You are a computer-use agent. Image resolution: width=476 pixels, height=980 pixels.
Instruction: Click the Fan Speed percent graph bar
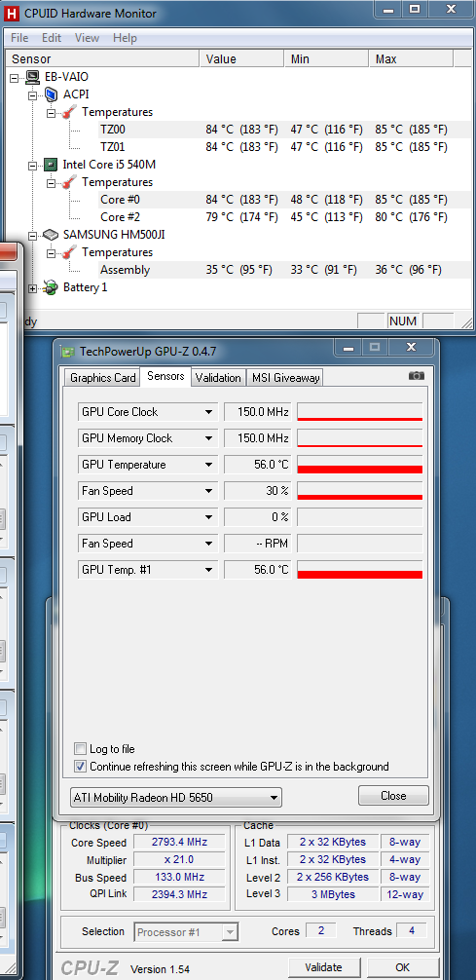click(x=360, y=491)
